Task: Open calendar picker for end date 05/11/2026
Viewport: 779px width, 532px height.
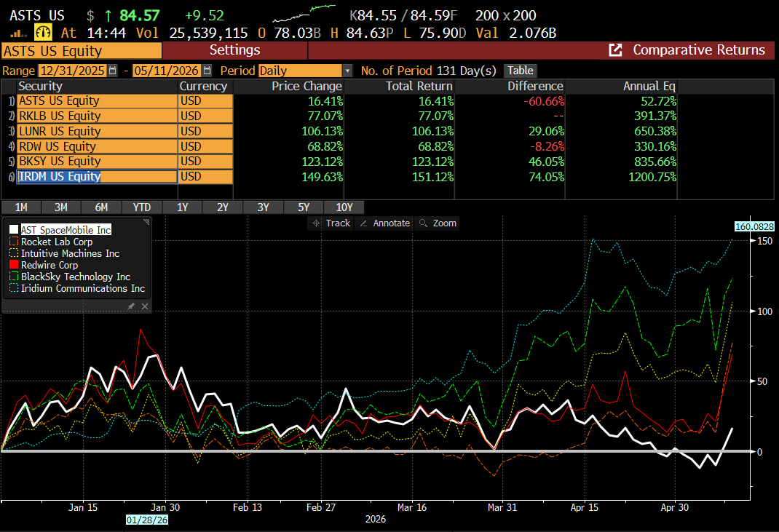Action: click(207, 71)
